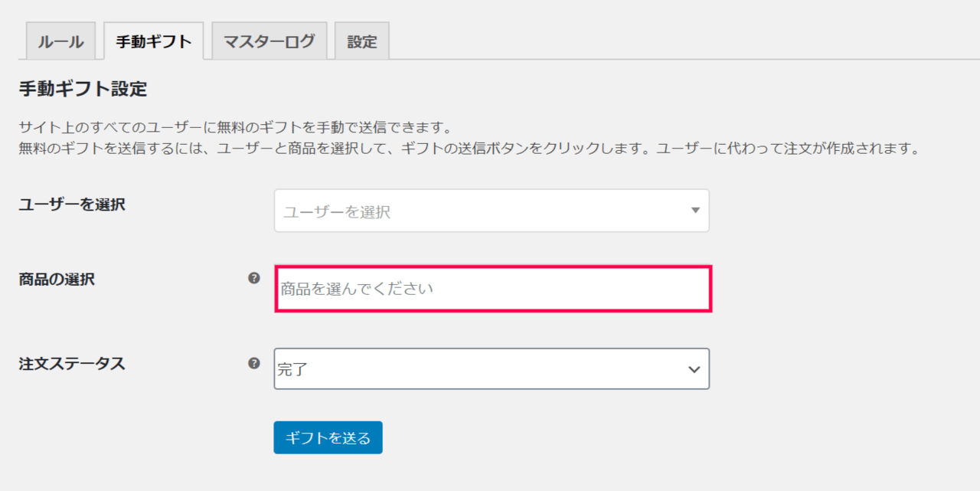
Task: Switch to the ルール tab
Action: point(60,41)
